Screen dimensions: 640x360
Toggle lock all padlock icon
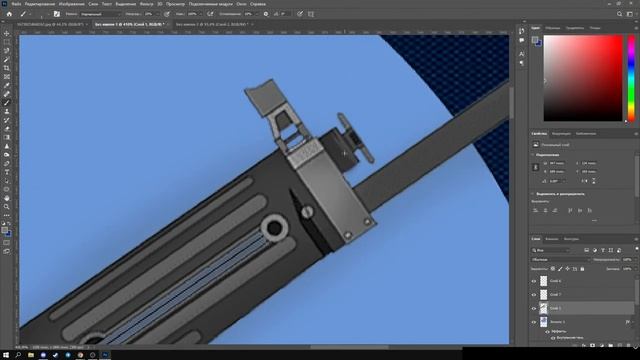point(582,269)
